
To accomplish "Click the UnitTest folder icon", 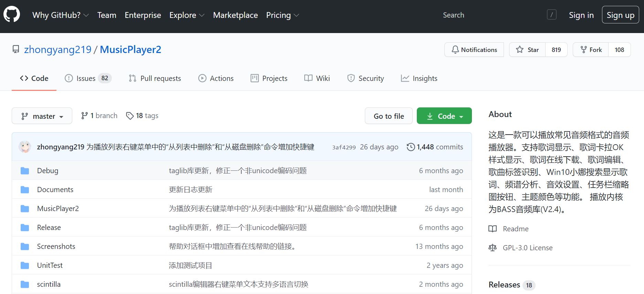I will click(25, 265).
